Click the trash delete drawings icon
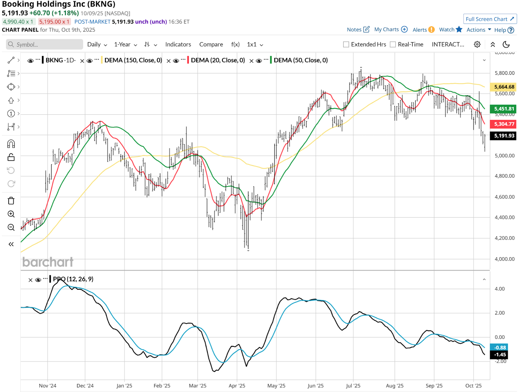The height and width of the screenshot is (392, 532). (x=11, y=200)
